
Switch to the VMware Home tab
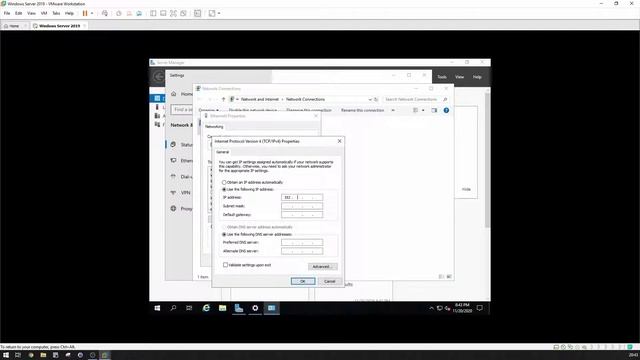[x=14, y=26]
